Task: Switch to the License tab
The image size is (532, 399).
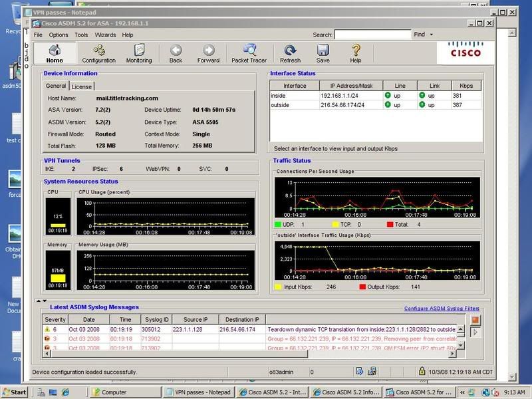Action: [x=81, y=86]
